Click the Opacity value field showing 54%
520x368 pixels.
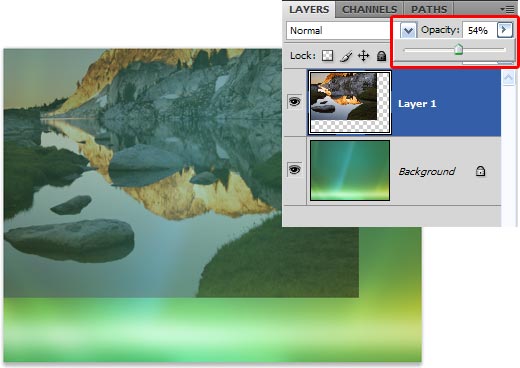click(x=478, y=31)
